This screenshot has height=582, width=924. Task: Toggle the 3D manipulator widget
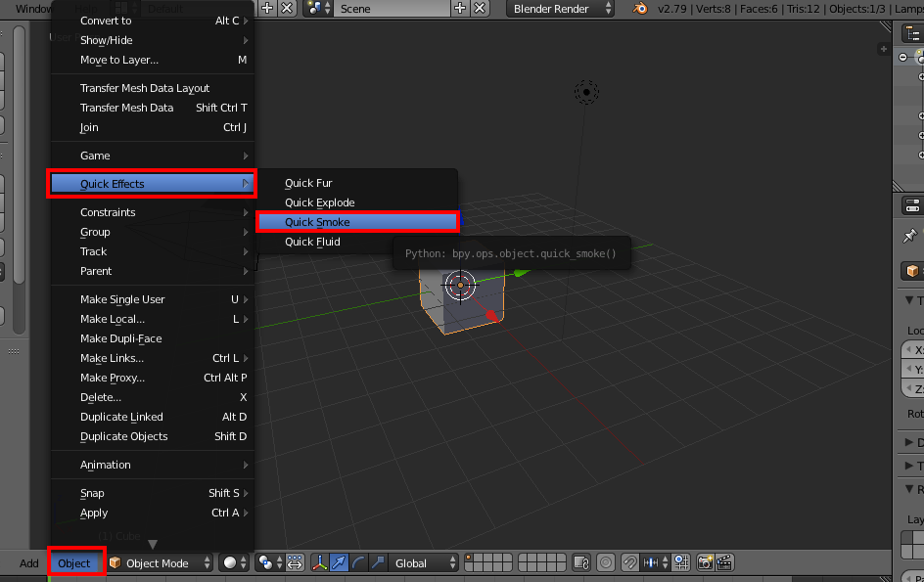pyautogui.click(x=319, y=563)
